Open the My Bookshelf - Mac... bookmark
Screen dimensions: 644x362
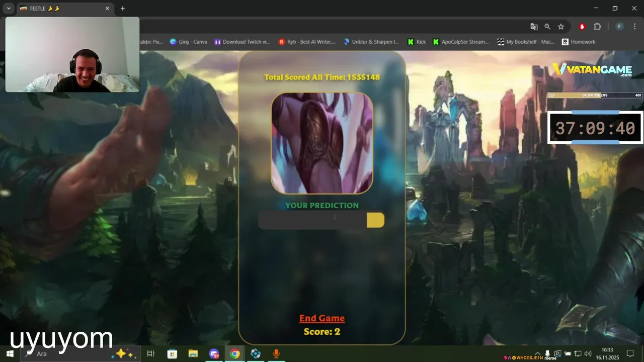click(x=526, y=42)
